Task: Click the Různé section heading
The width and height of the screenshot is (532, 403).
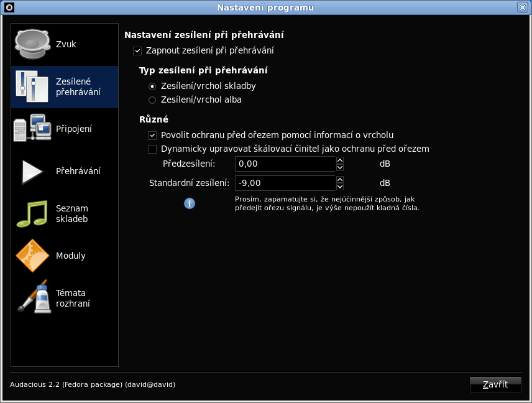Action: (154, 119)
